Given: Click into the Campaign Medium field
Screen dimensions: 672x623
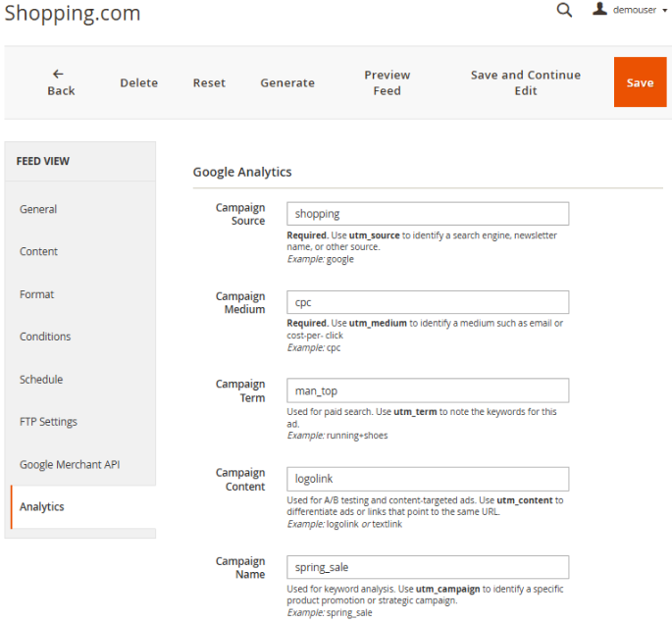Looking at the screenshot, I should pyautogui.click(x=428, y=302).
